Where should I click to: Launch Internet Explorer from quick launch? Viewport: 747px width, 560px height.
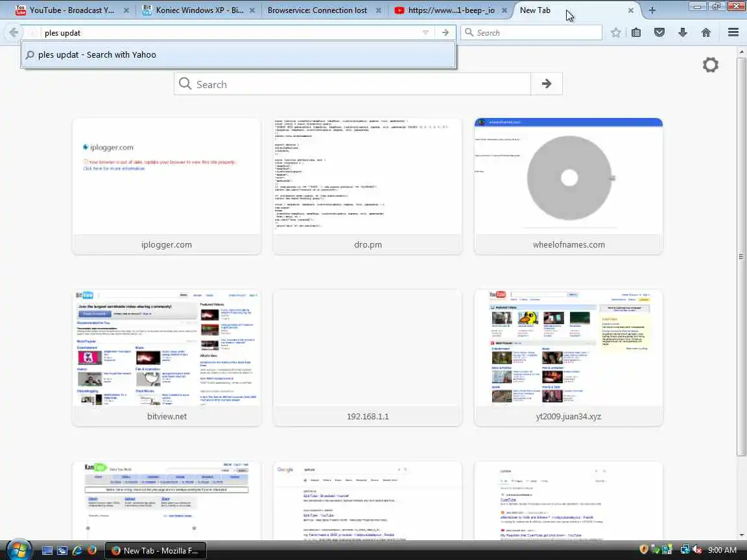pyautogui.click(x=77, y=550)
